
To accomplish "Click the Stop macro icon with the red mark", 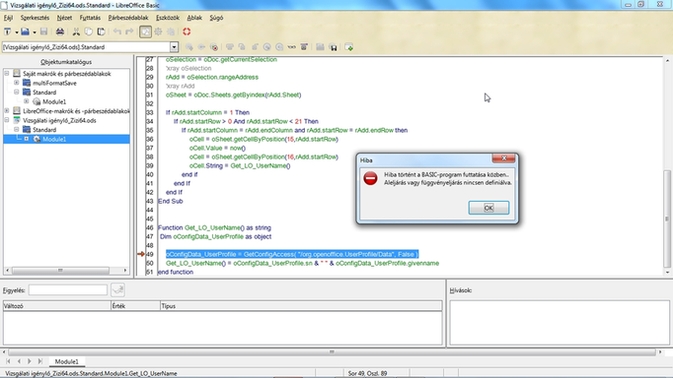I will point(214,47).
